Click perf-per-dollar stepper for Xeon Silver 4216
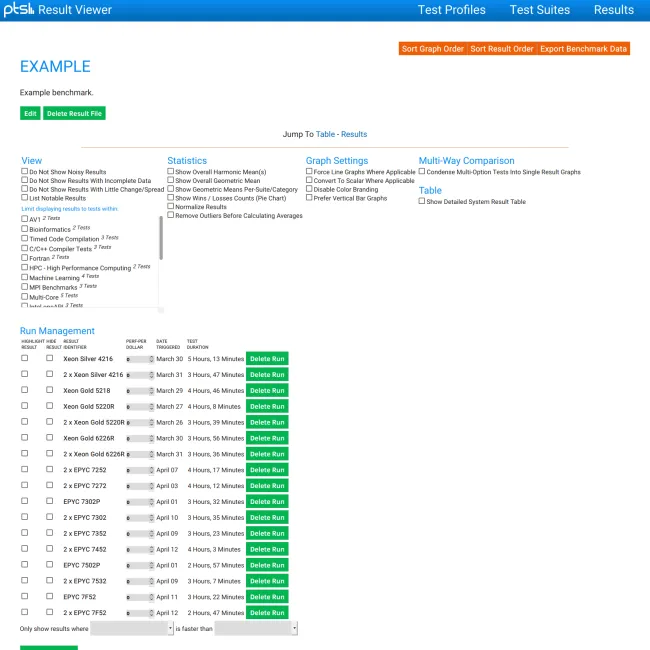650x650 pixels. (x=151, y=359)
